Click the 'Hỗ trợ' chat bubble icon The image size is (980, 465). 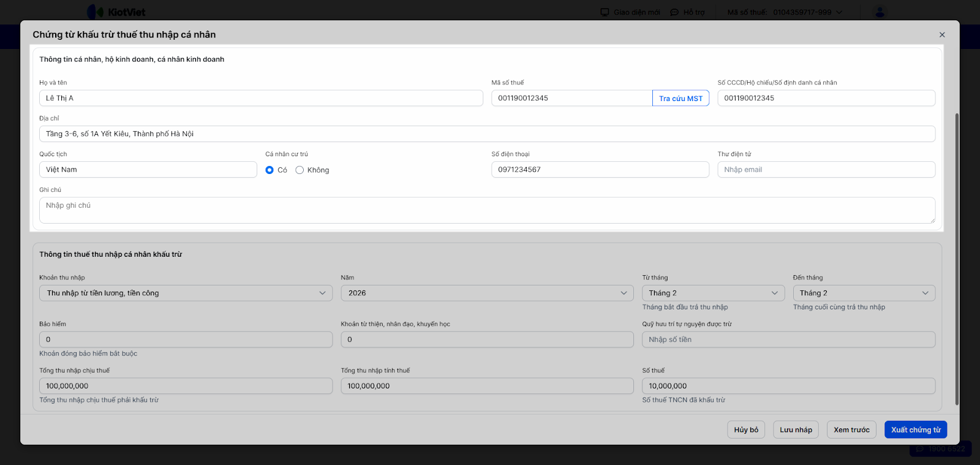coord(674,12)
